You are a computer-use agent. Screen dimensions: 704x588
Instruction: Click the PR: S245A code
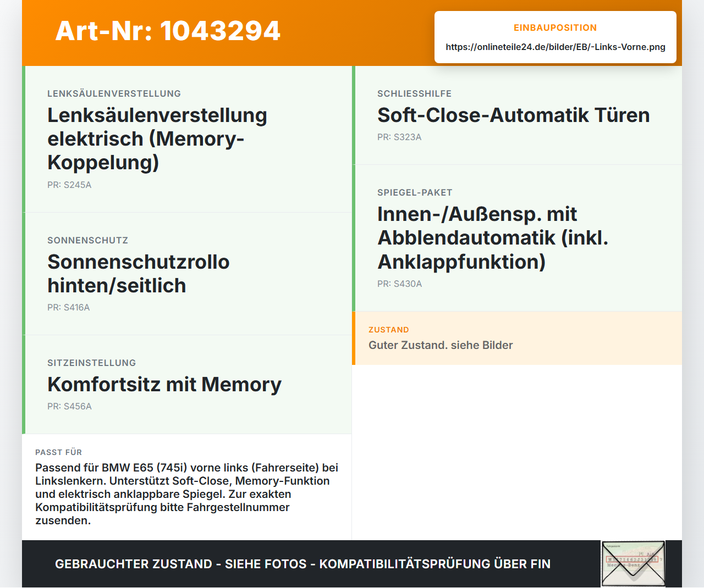tap(69, 185)
